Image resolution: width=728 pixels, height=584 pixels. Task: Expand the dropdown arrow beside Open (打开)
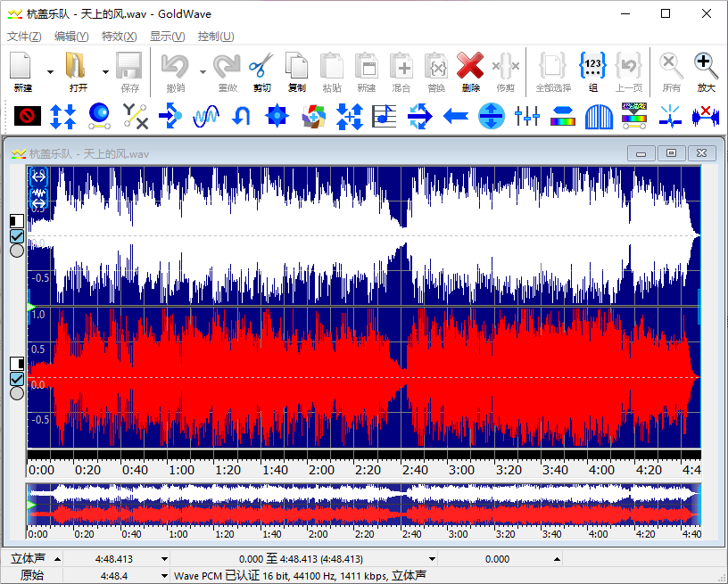[105, 72]
